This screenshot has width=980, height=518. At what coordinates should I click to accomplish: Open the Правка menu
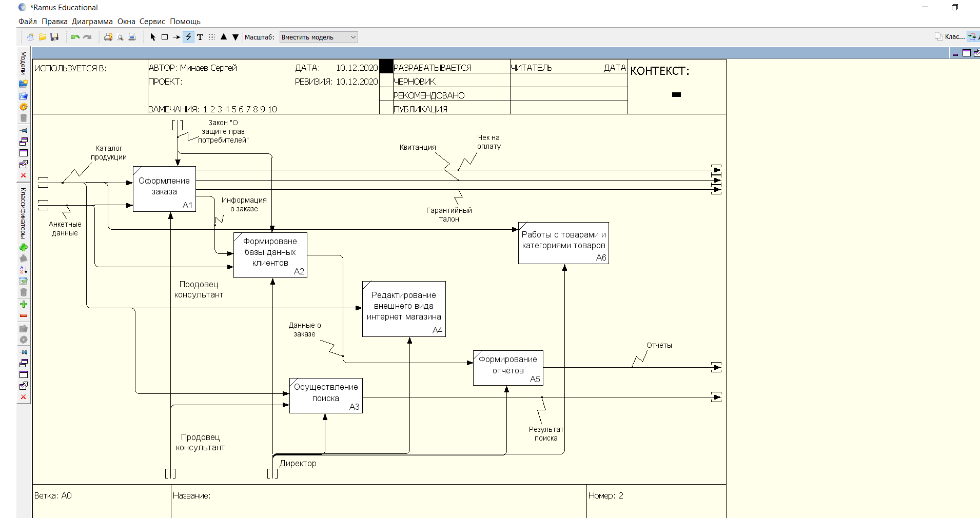pos(54,22)
